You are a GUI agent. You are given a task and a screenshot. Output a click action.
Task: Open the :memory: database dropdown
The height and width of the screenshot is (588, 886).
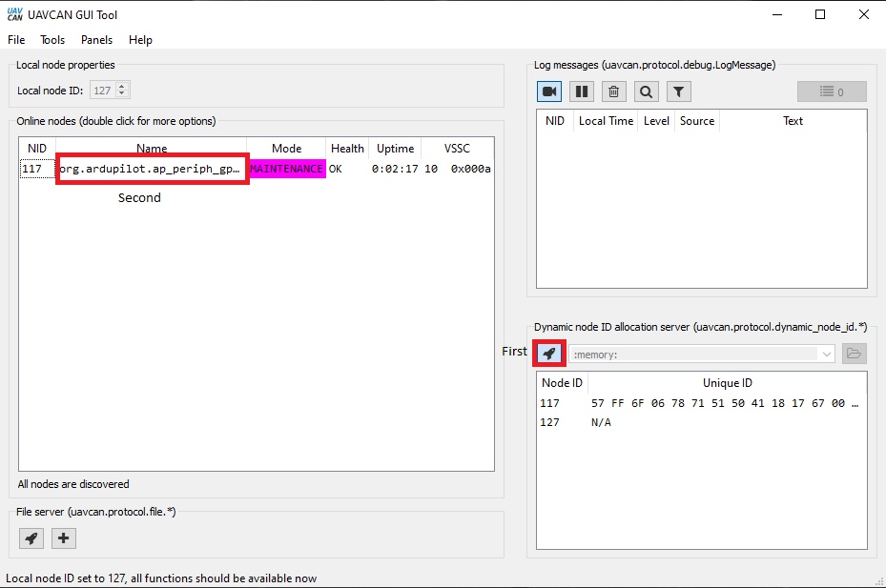(x=827, y=353)
